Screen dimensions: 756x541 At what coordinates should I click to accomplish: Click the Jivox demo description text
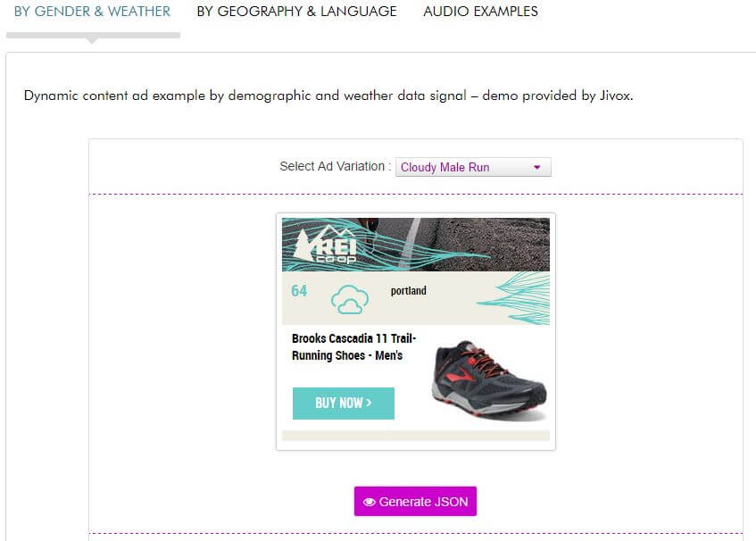point(328,96)
